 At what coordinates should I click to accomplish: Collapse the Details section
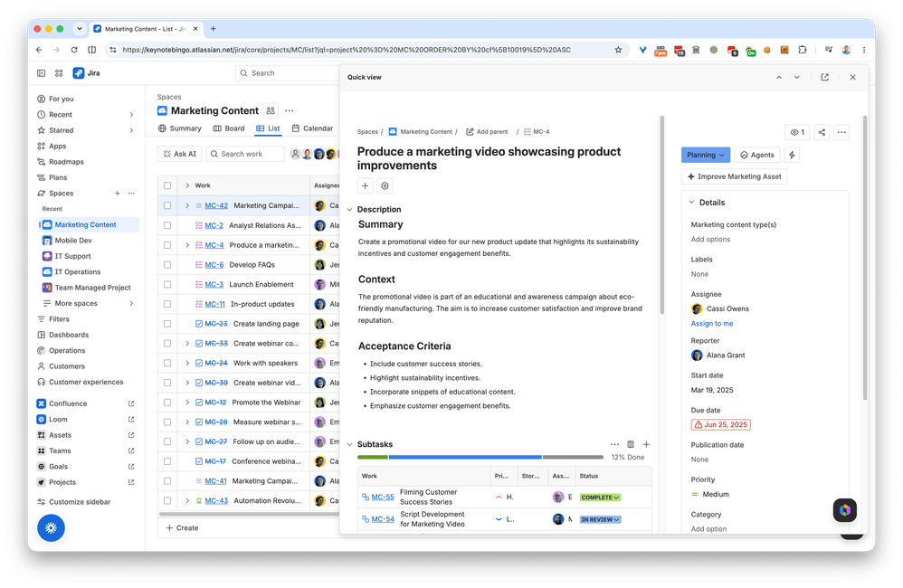[x=691, y=203]
